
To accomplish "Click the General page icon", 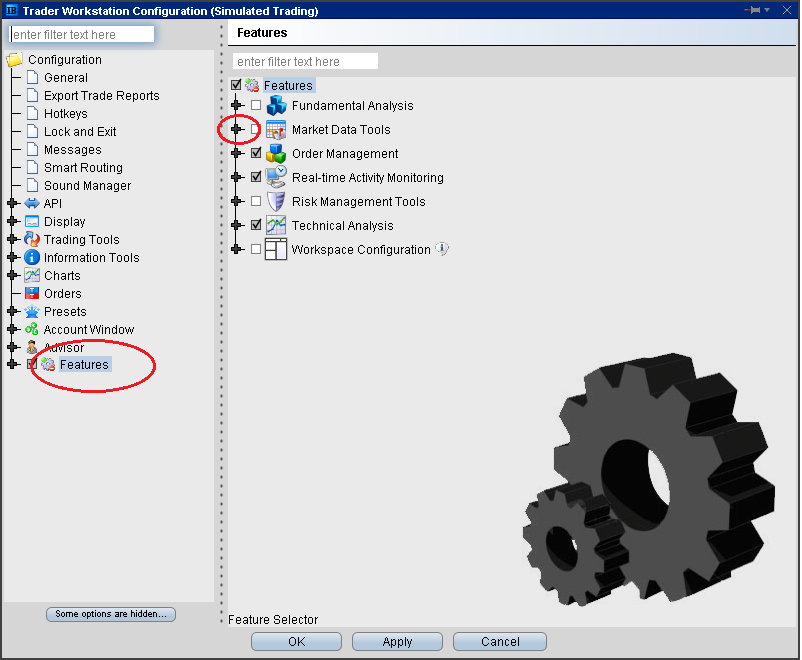I will tap(32, 77).
